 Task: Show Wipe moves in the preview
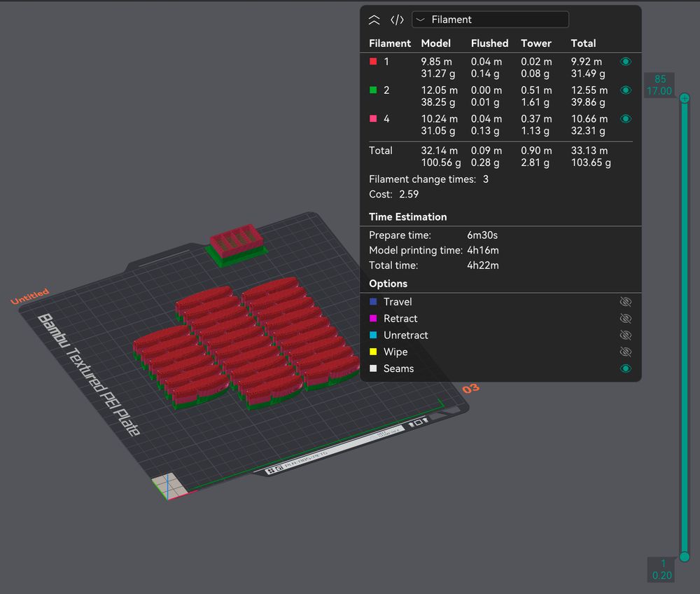[x=625, y=352]
